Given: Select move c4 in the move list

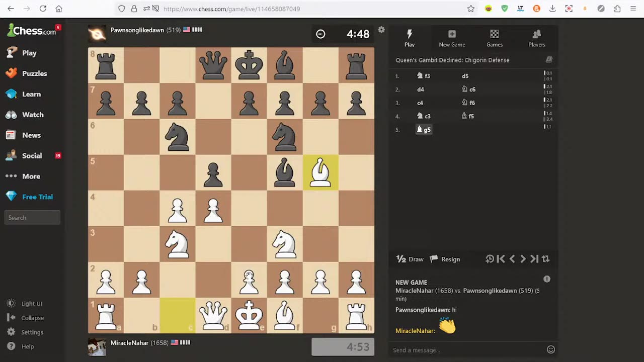Looking at the screenshot, I should 420,103.
